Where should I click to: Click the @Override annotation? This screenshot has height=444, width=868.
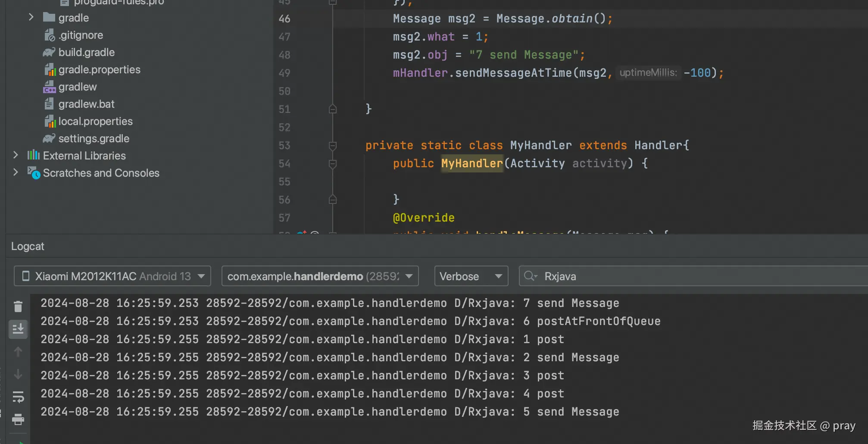click(424, 218)
